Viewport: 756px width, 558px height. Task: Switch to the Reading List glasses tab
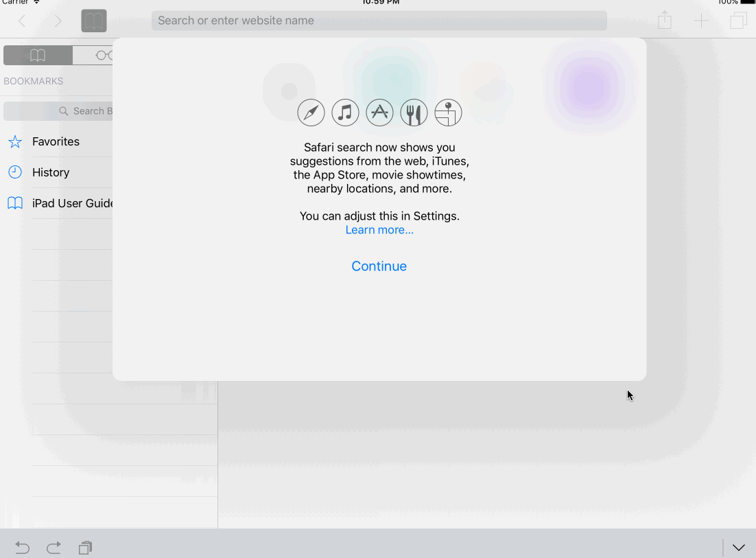(103, 55)
